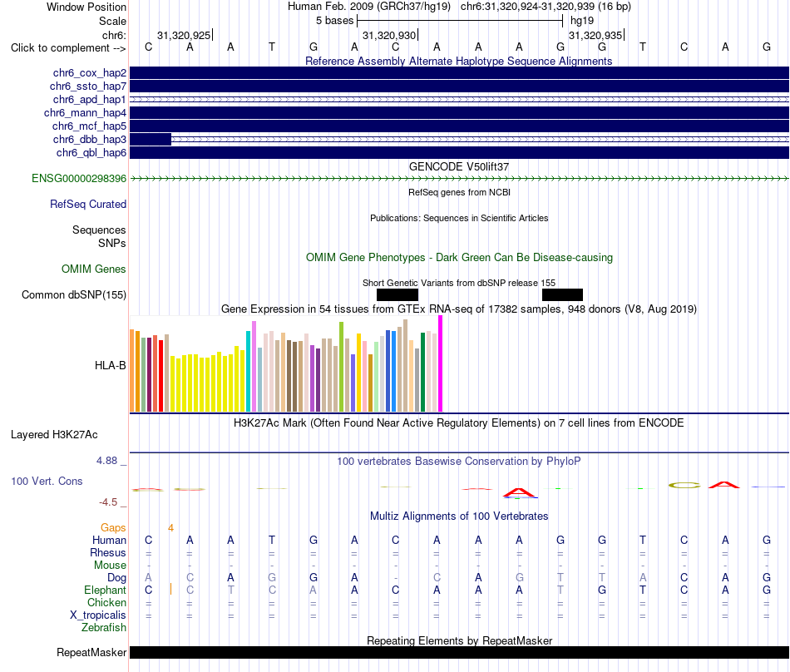Click the HLA-B expression label
Screen dimensions: 790x672
[x=111, y=365]
